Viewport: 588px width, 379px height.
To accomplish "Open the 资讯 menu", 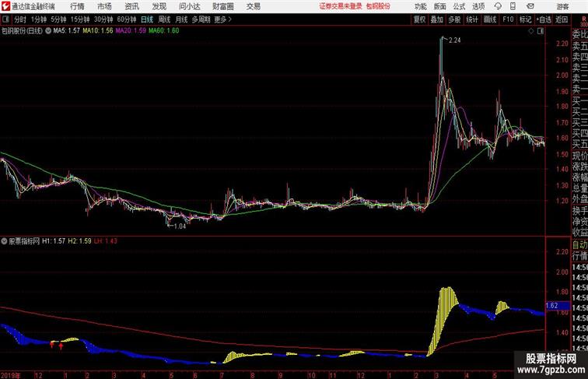I will tap(132, 6).
